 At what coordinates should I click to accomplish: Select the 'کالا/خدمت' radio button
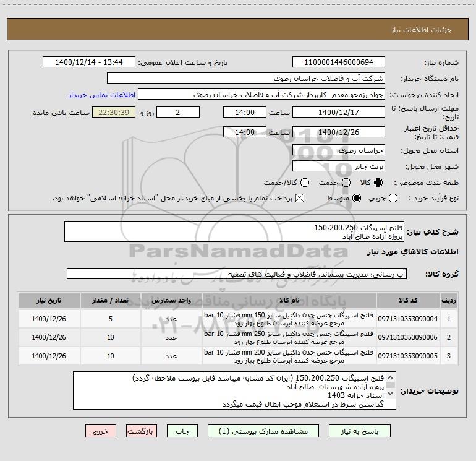point(305,183)
